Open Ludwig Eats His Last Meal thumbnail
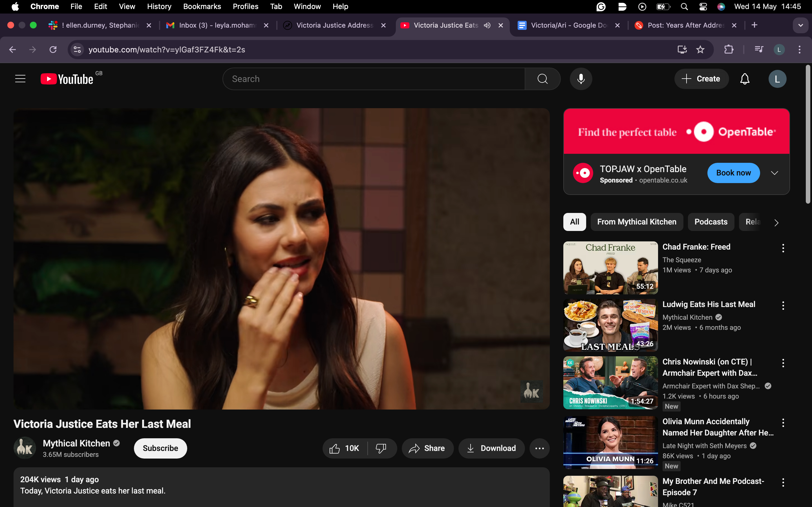The width and height of the screenshot is (812, 507). pyautogui.click(x=610, y=324)
